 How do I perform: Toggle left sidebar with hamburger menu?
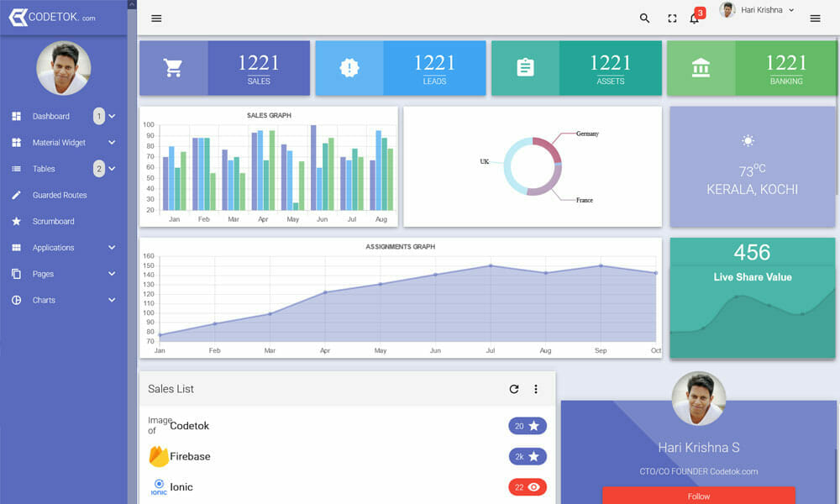click(x=156, y=18)
